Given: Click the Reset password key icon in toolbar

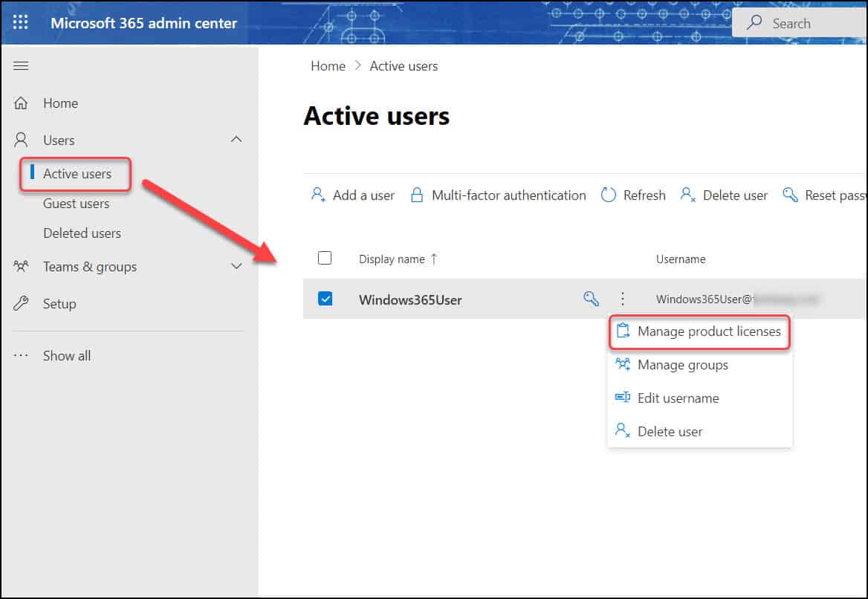Looking at the screenshot, I should pos(790,195).
